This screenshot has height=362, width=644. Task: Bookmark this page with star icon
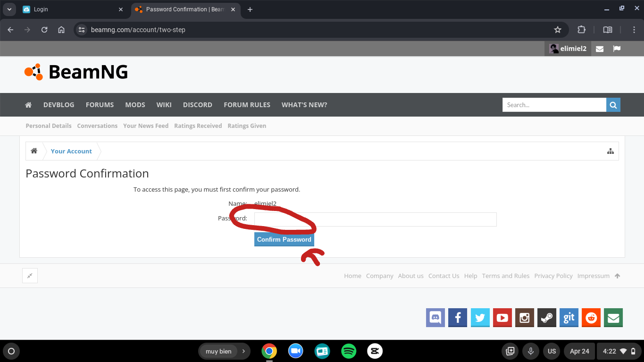coord(558,30)
